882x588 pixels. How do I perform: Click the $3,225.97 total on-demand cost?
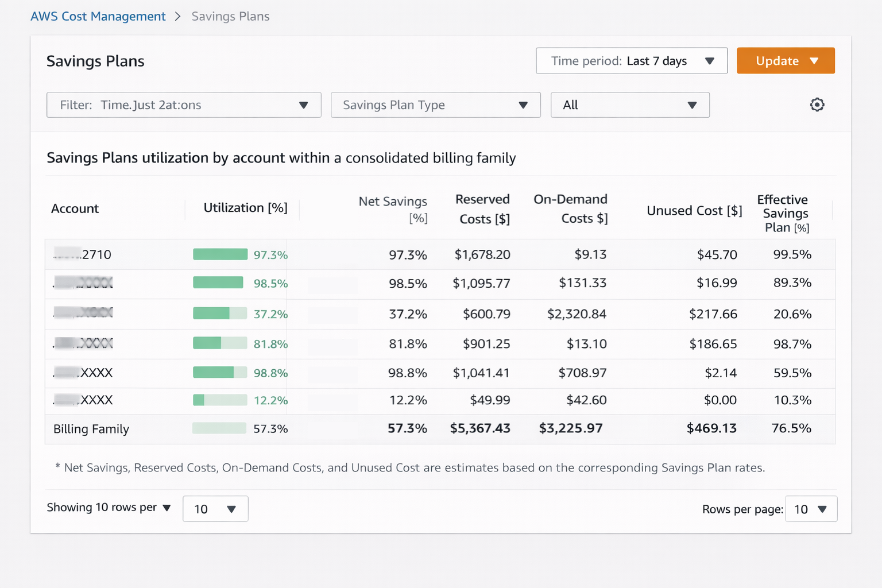[x=571, y=428]
